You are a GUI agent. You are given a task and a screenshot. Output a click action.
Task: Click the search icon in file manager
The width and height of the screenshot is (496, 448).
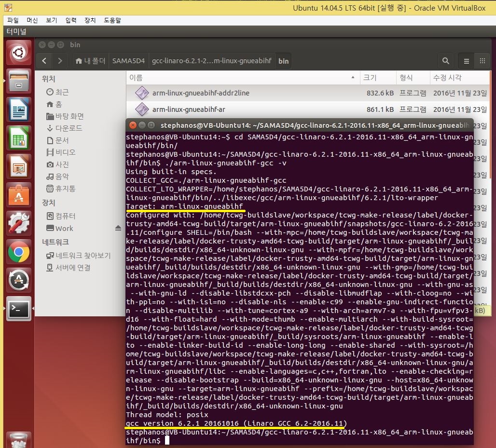445,61
